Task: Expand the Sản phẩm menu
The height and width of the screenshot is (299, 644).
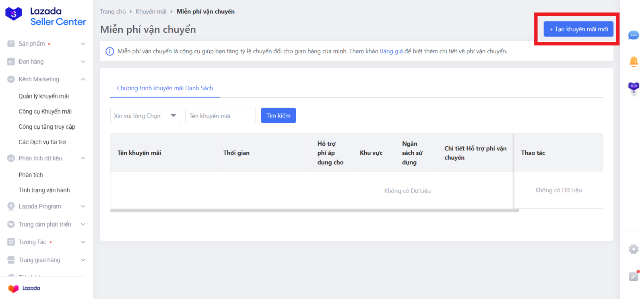Action: (x=46, y=44)
